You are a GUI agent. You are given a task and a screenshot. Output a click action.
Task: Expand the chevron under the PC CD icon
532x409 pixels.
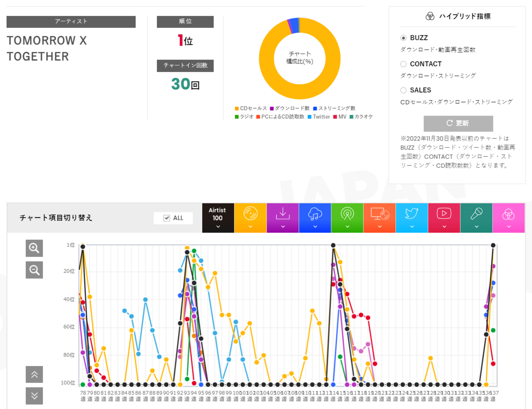379,227
